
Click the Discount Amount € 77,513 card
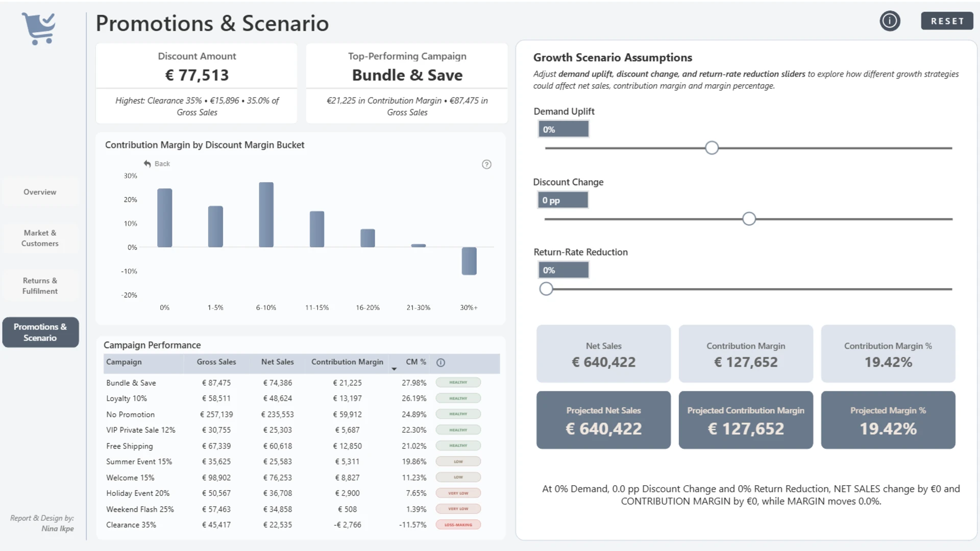pyautogui.click(x=197, y=83)
